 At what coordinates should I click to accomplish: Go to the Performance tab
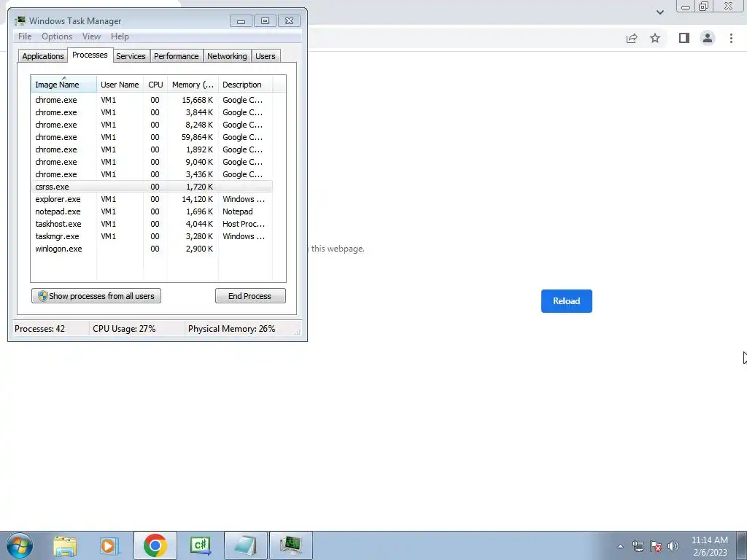click(177, 56)
